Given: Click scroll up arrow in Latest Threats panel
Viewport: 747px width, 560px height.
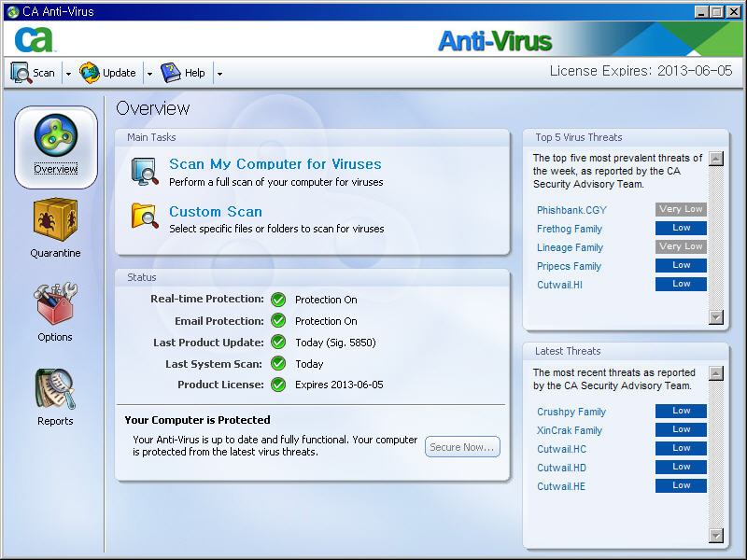Looking at the screenshot, I should click(x=716, y=373).
